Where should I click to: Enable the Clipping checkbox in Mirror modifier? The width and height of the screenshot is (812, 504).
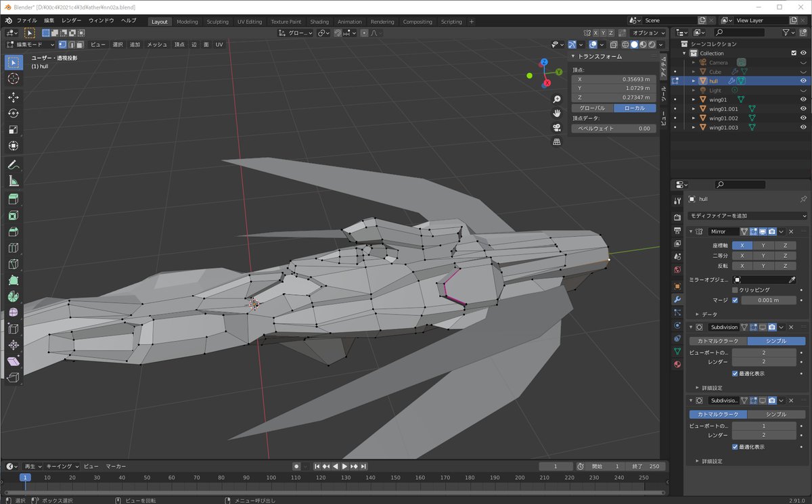[x=735, y=290]
